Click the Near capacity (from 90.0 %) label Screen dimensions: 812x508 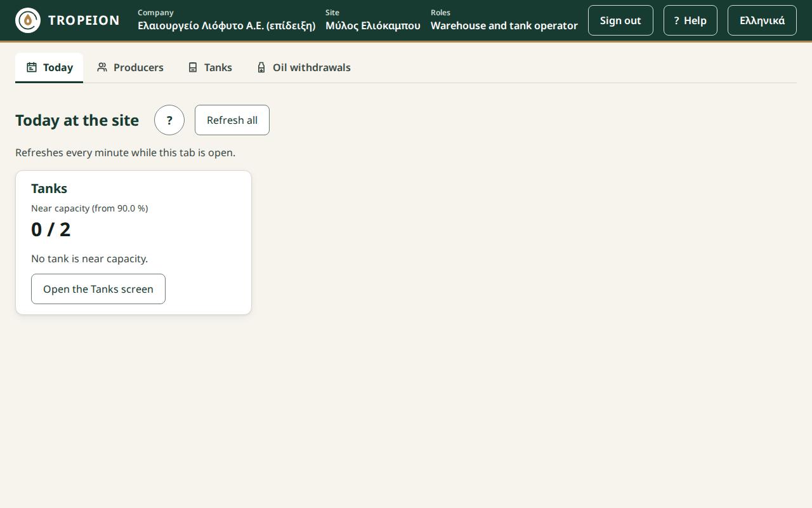(89, 208)
